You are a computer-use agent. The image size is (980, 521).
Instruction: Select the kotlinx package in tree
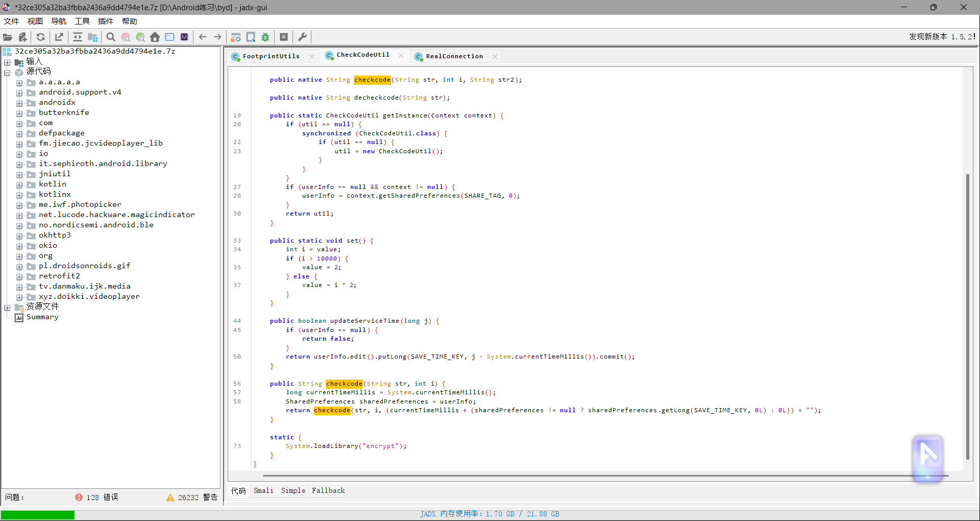coord(55,194)
